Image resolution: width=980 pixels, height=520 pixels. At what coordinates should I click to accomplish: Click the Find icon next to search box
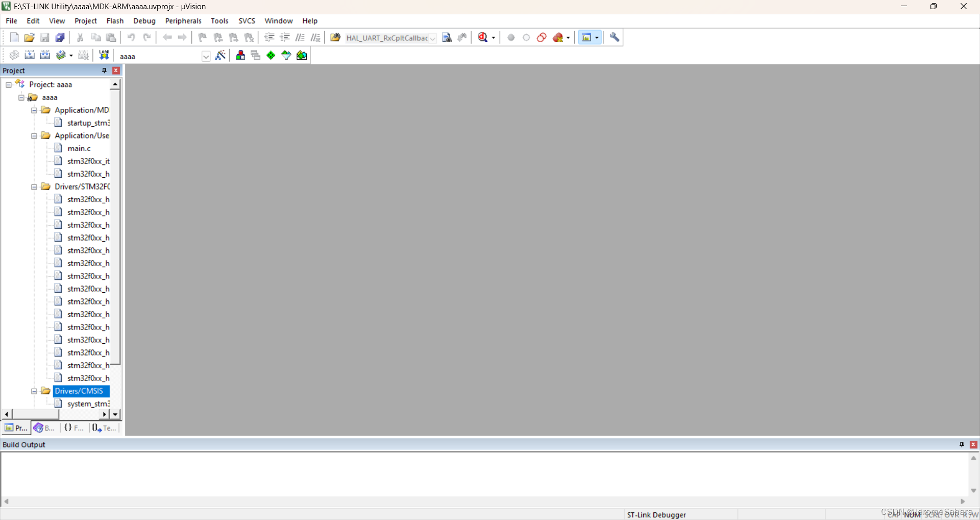point(447,37)
